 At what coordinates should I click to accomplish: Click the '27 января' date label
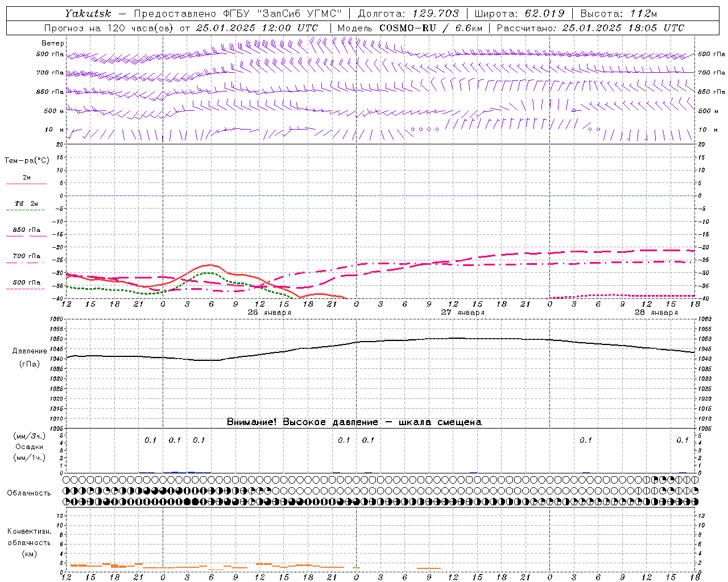click(x=462, y=313)
